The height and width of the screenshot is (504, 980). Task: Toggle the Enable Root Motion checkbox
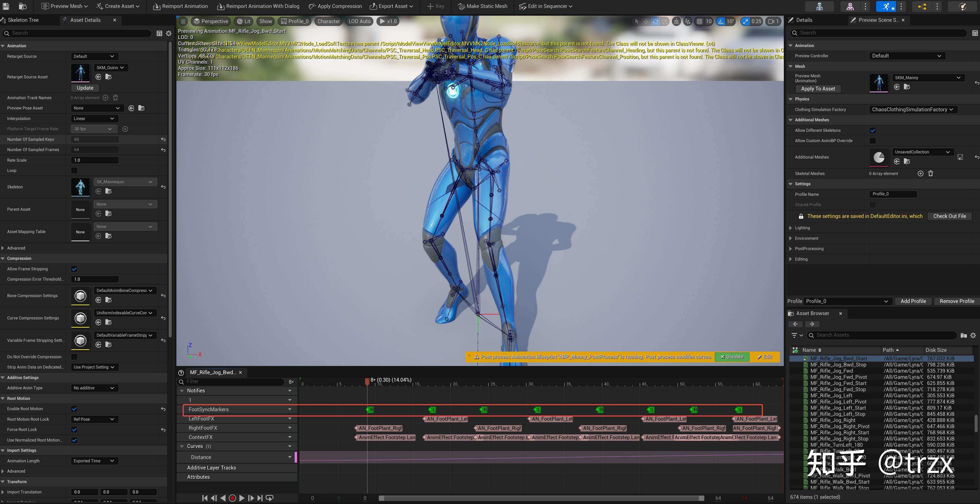point(74,409)
